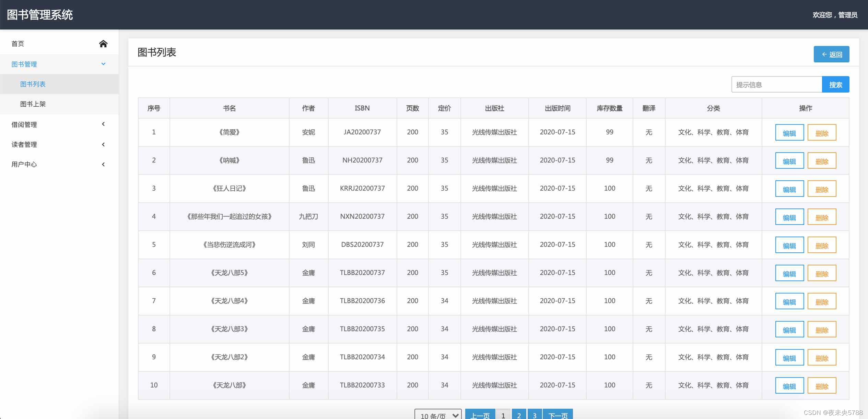The width and height of the screenshot is (868, 419).
Task: Click the ISBN cell DBS20200737
Action: (362, 244)
